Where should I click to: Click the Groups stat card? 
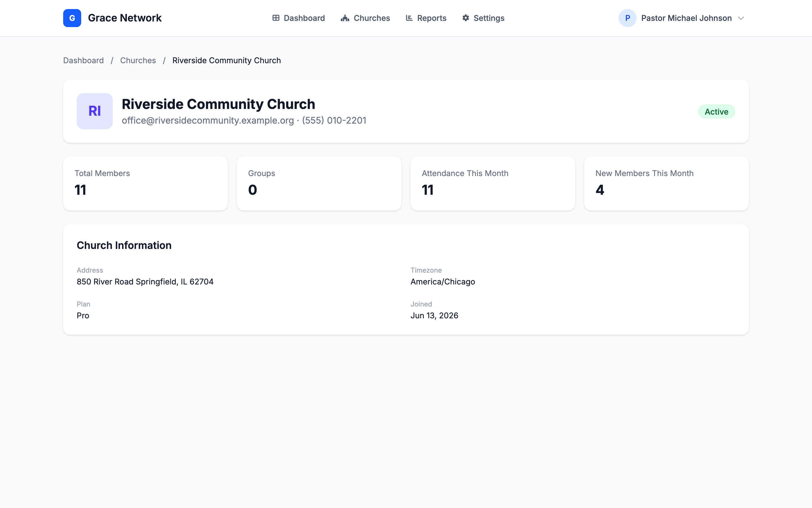click(319, 183)
